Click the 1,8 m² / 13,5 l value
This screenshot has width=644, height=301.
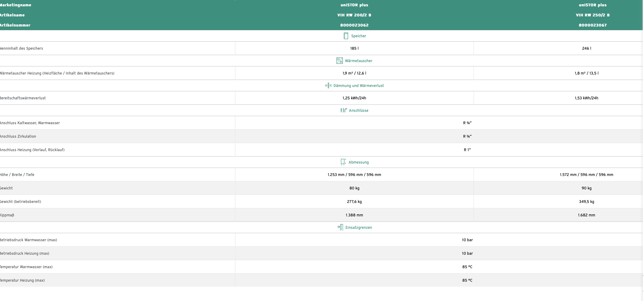click(586, 73)
